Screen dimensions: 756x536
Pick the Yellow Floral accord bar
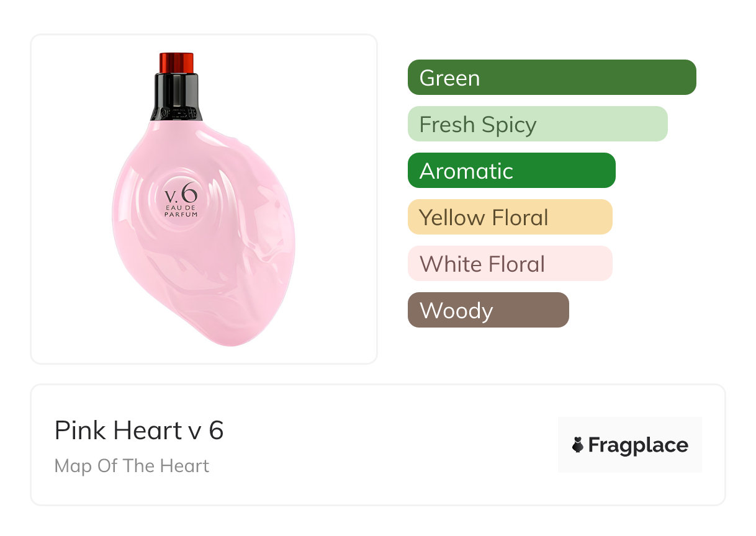510,217
